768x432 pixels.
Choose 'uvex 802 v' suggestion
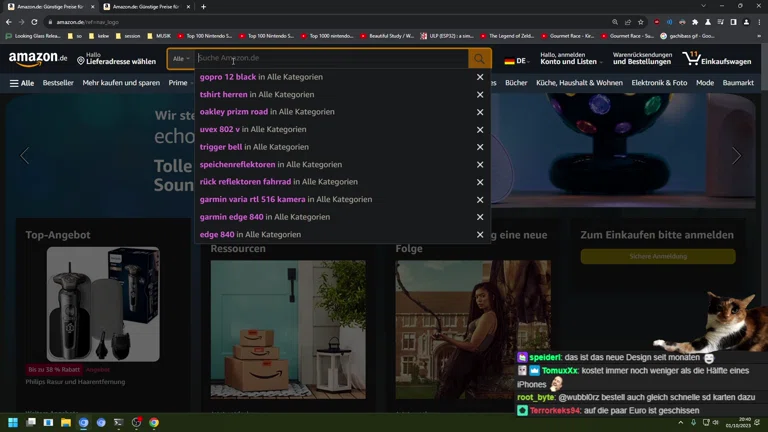point(253,129)
